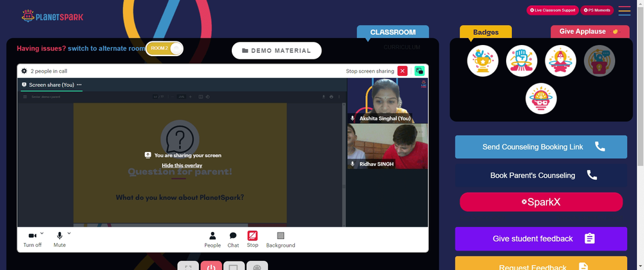
Task: Select the greyed-out speaker podium badge
Action: (x=600, y=61)
